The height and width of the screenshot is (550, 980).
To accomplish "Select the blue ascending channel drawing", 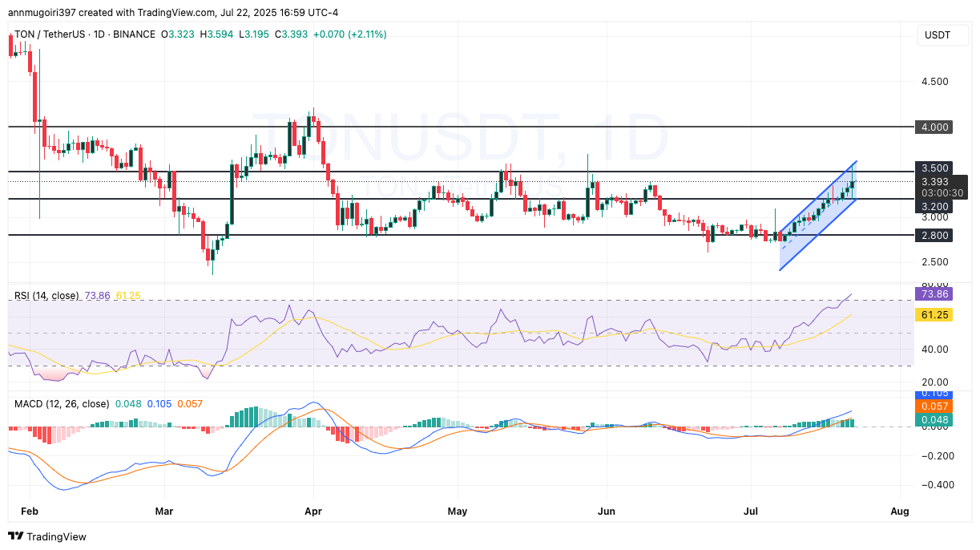I will (818, 215).
